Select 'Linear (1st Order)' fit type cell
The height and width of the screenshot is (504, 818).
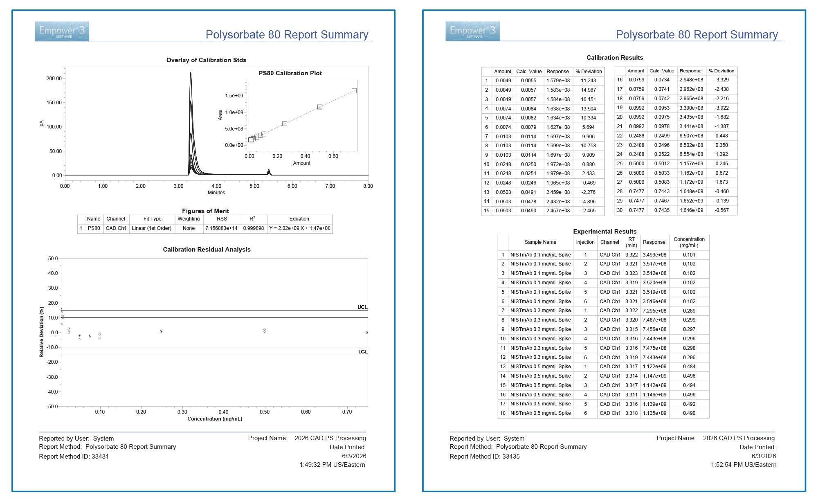[x=152, y=228]
